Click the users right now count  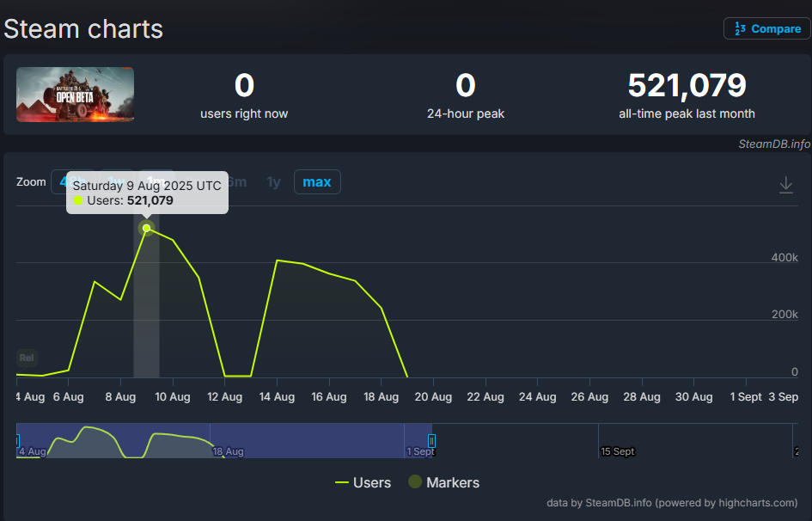[244, 86]
